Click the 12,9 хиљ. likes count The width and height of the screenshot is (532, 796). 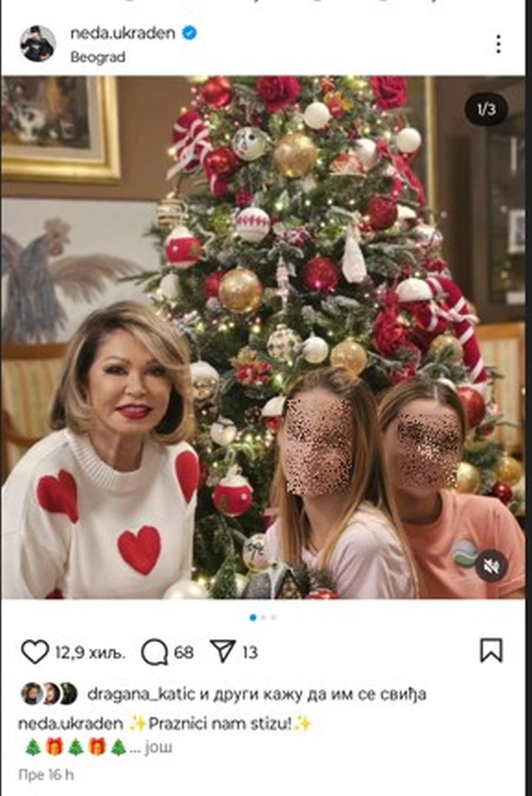click(90, 652)
